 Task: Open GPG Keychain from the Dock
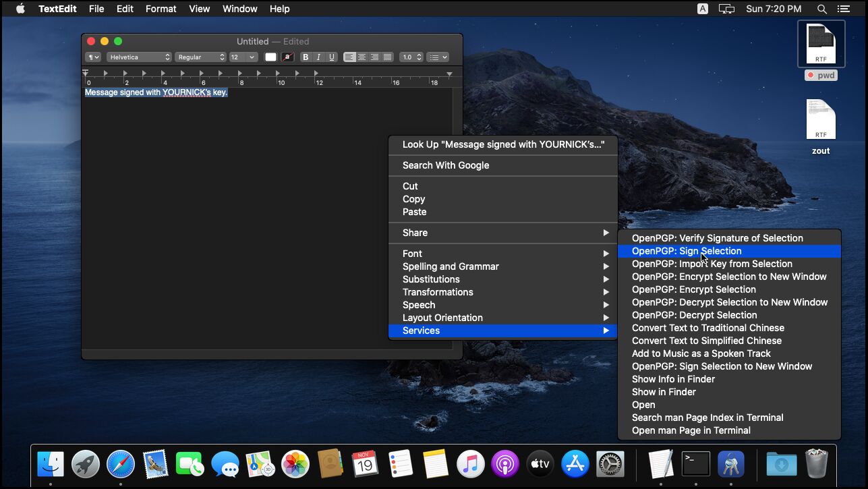(x=730, y=464)
